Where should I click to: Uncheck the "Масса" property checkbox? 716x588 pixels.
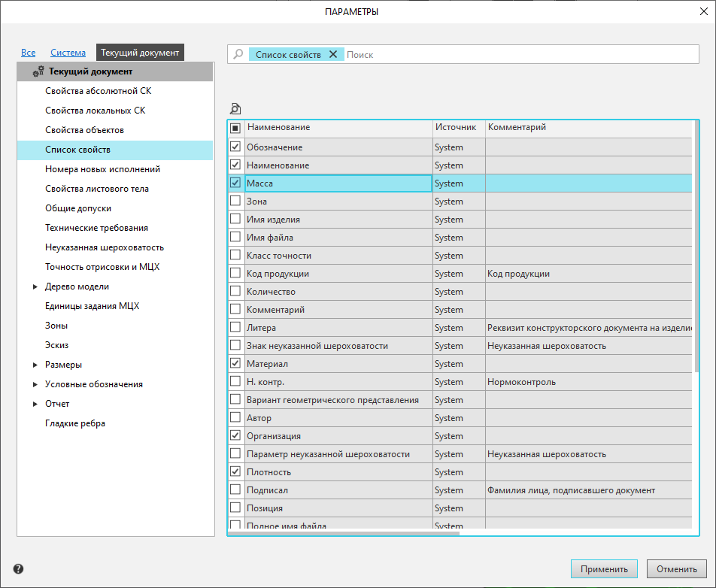[x=235, y=183]
